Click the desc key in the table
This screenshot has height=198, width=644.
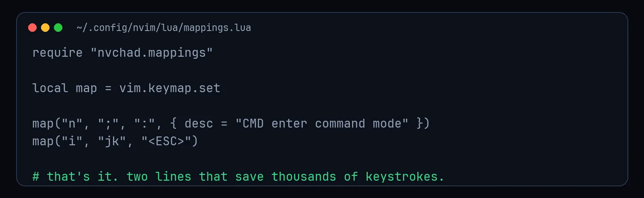point(199,124)
